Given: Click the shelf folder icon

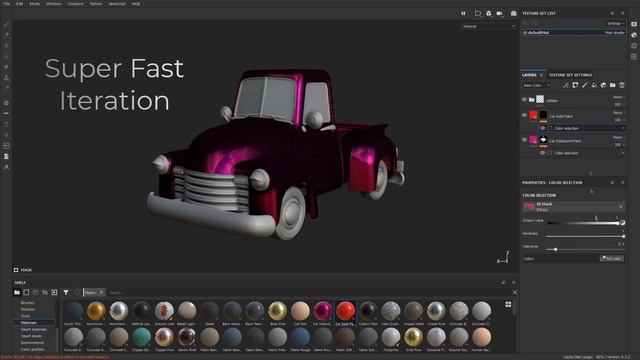Looking at the screenshot, I should point(17,293).
